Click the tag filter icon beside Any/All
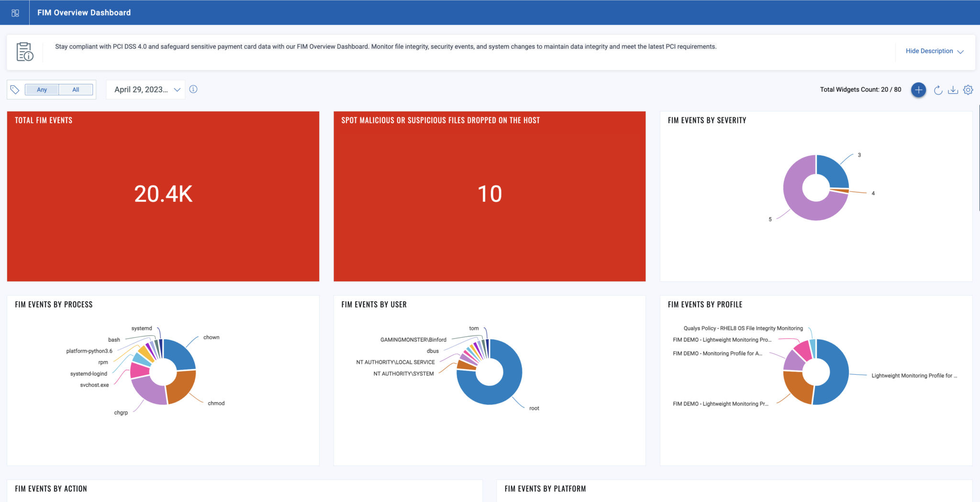Viewport: 980px width, 502px height. [x=15, y=89]
